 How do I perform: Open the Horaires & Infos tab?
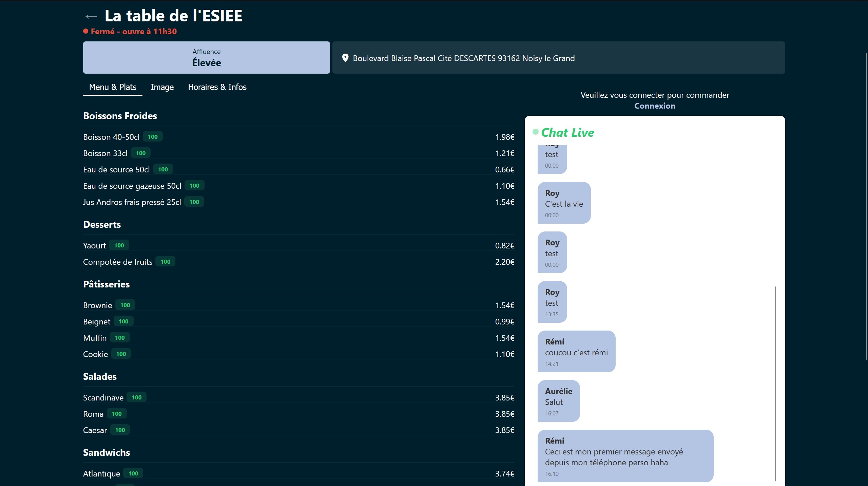coord(217,87)
